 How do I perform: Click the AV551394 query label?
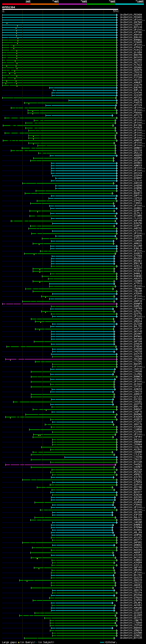[8, 8]
